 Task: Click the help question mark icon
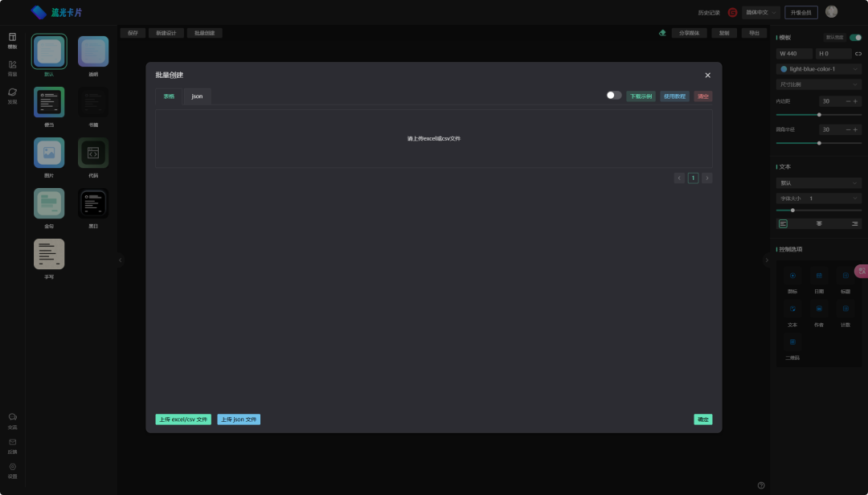[761, 485]
